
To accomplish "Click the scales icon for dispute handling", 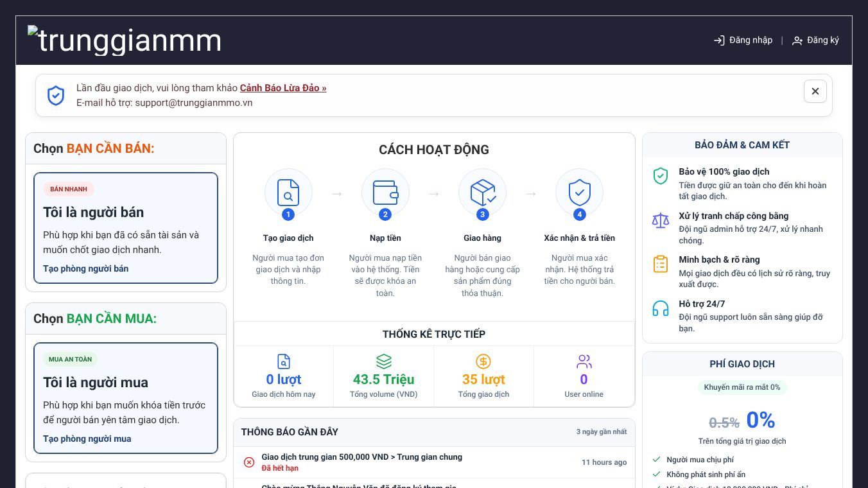I will point(661,220).
